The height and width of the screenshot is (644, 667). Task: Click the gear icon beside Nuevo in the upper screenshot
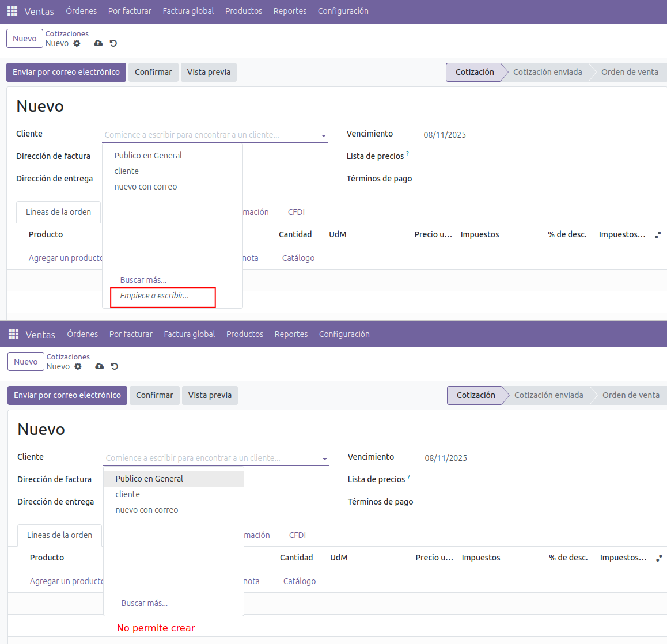pos(77,43)
